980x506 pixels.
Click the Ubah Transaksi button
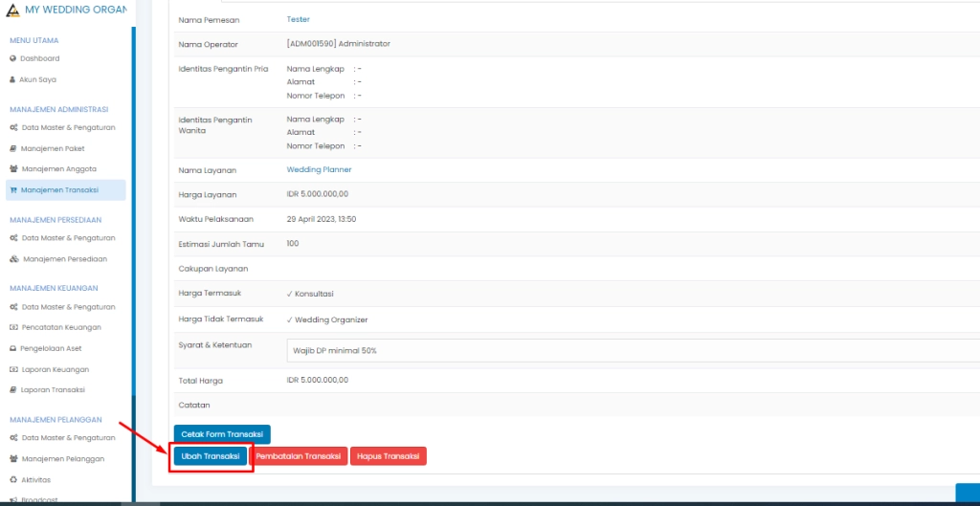(x=211, y=456)
